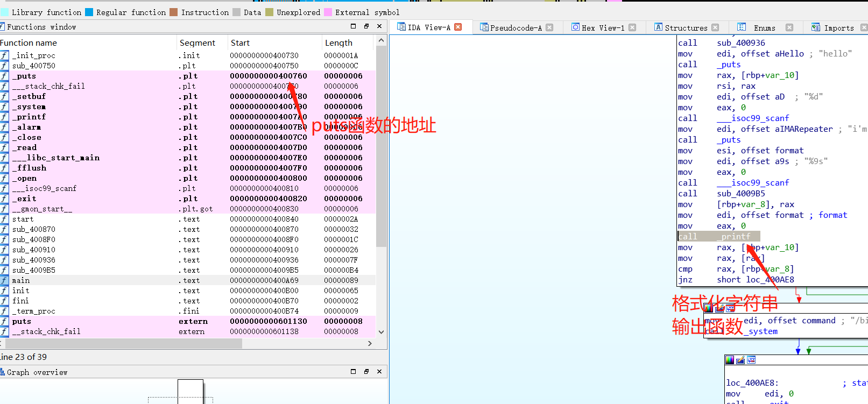Click the highlighted call _printf line

click(x=718, y=236)
